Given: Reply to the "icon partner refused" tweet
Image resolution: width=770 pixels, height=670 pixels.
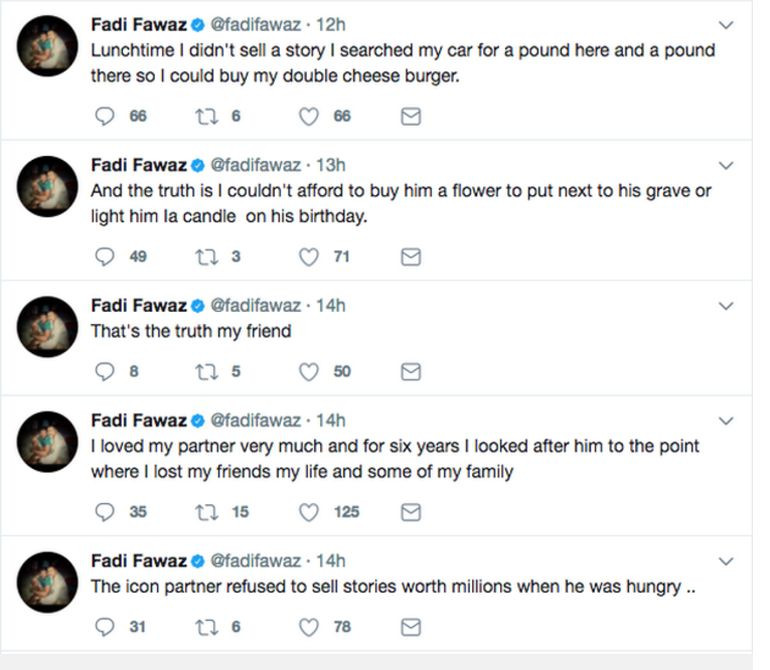Looking at the screenshot, I should coord(106,627).
